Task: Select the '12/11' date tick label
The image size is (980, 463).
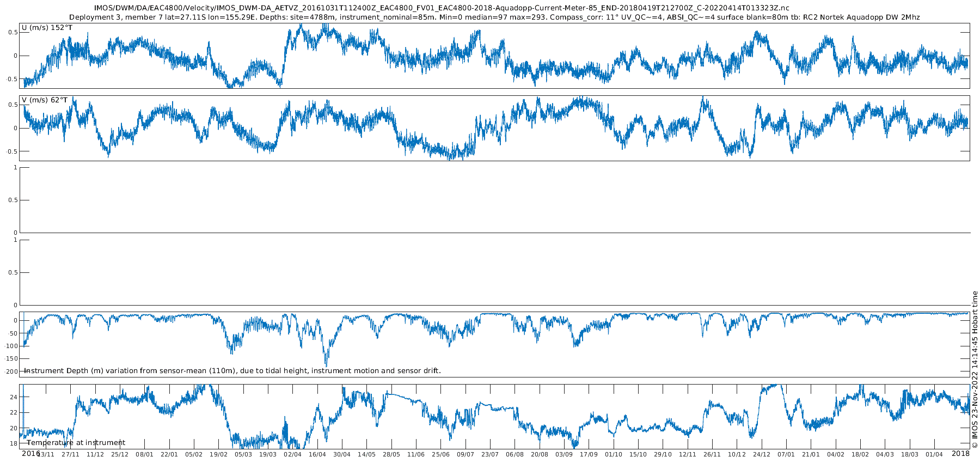Action: (688, 454)
